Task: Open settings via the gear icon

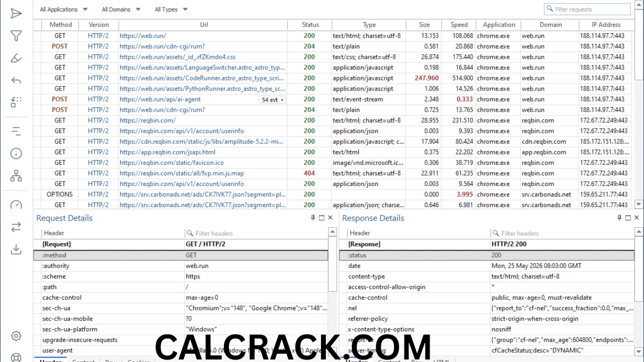Action: [x=16, y=336]
